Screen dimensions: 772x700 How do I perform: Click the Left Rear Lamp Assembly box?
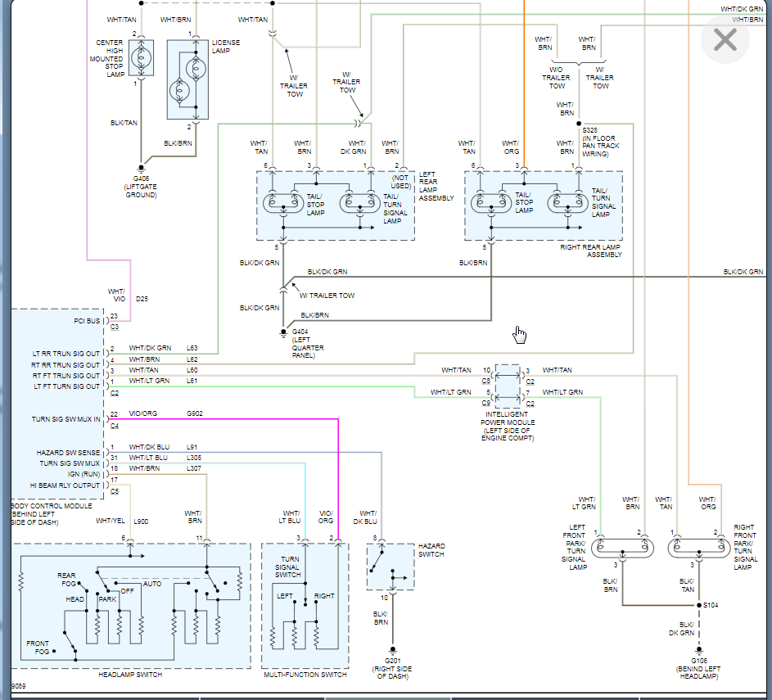coord(336,205)
